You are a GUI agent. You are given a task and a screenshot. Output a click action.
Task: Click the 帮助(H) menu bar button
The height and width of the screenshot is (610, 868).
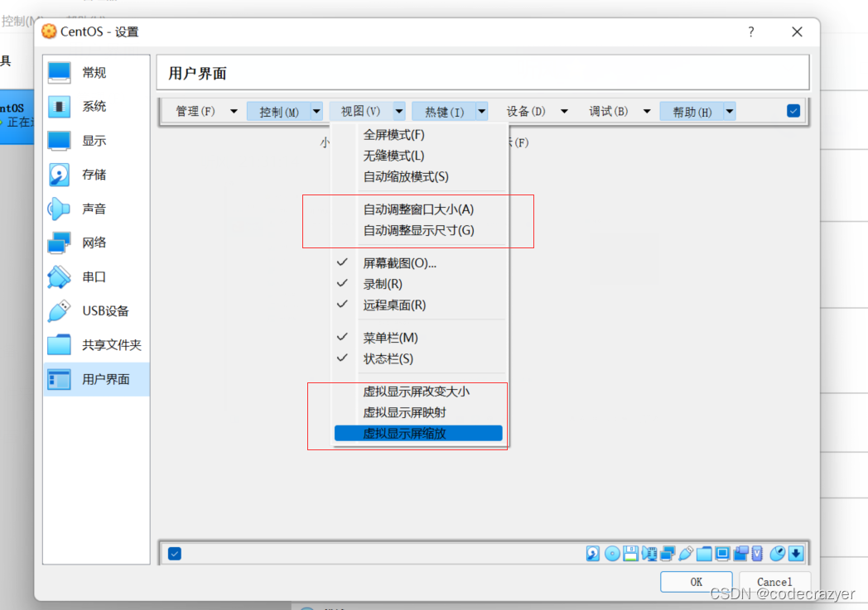[692, 111]
